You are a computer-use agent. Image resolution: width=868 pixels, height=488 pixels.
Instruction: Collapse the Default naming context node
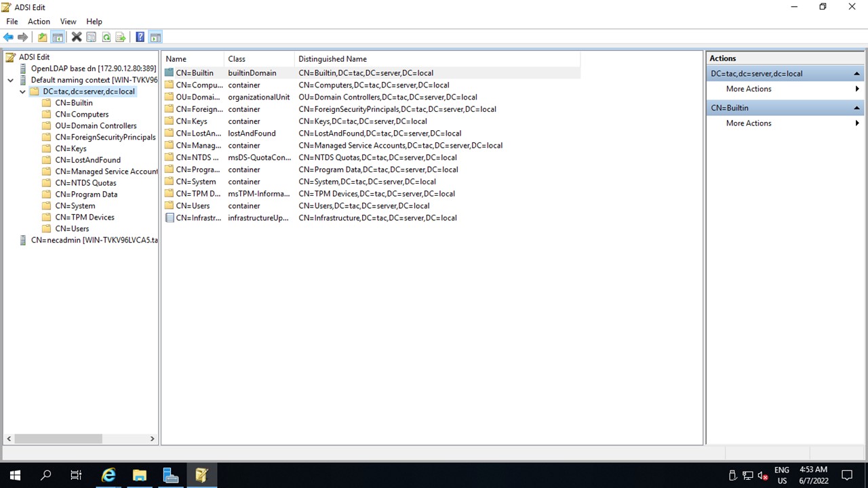10,80
